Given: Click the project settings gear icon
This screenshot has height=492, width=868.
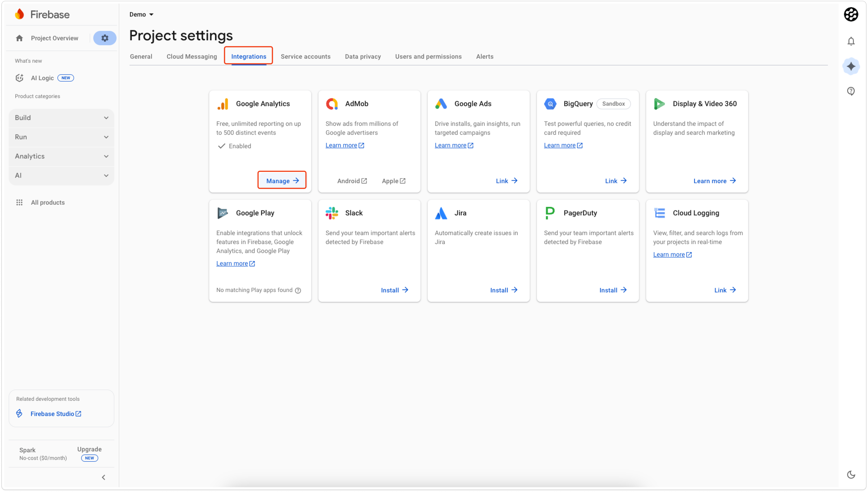Looking at the screenshot, I should click(x=105, y=38).
